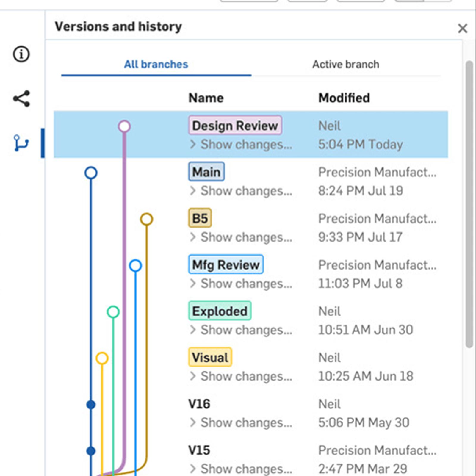
Task: Select the Visual branch label
Action: point(210,357)
